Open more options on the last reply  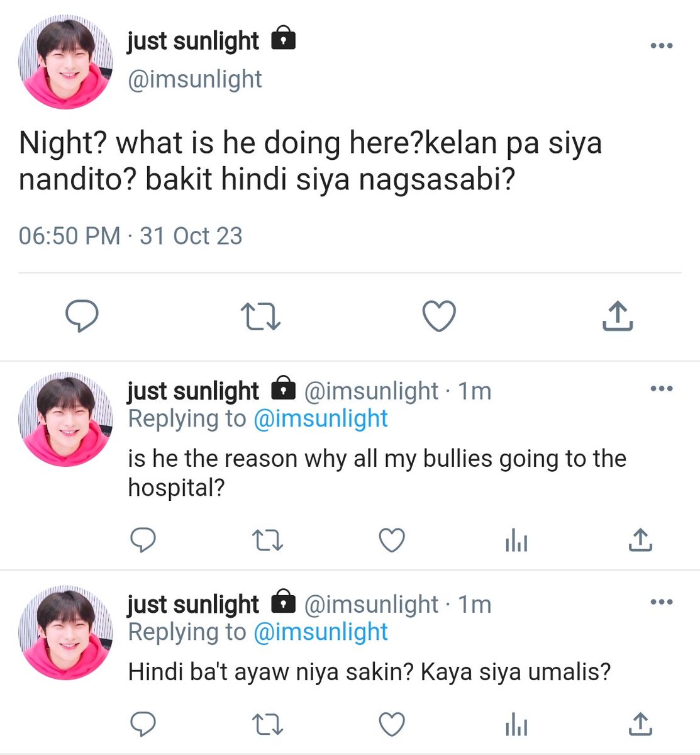[661, 602]
